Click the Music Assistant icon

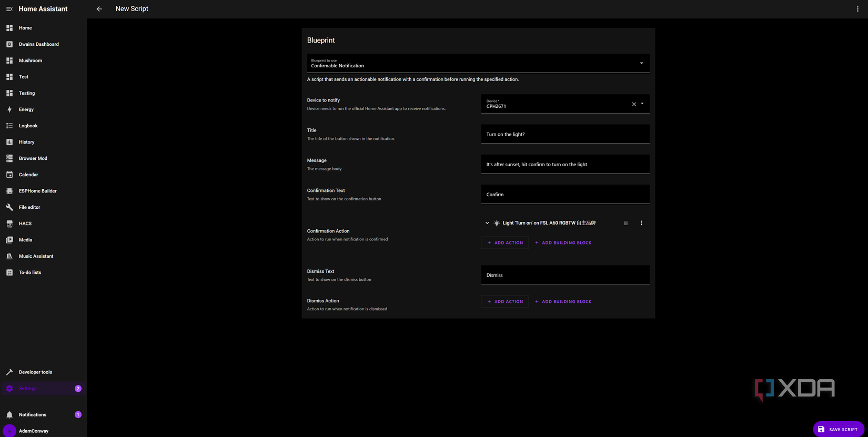[x=9, y=256]
